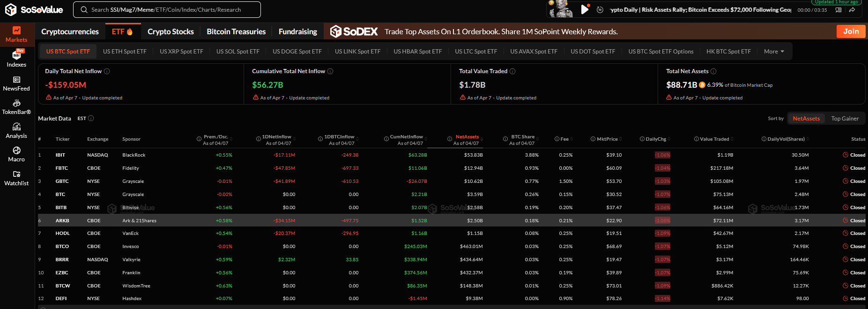This screenshot has height=309, width=868.
Task: Sort by NetAssets toggle button
Action: tap(806, 119)
